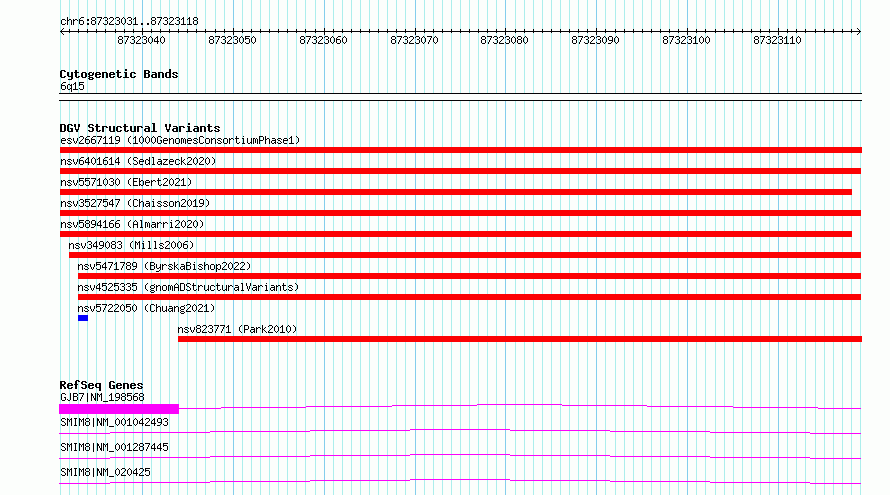Click ruler position 87323060
Viewport: 890px width, 495px height.
323,40
